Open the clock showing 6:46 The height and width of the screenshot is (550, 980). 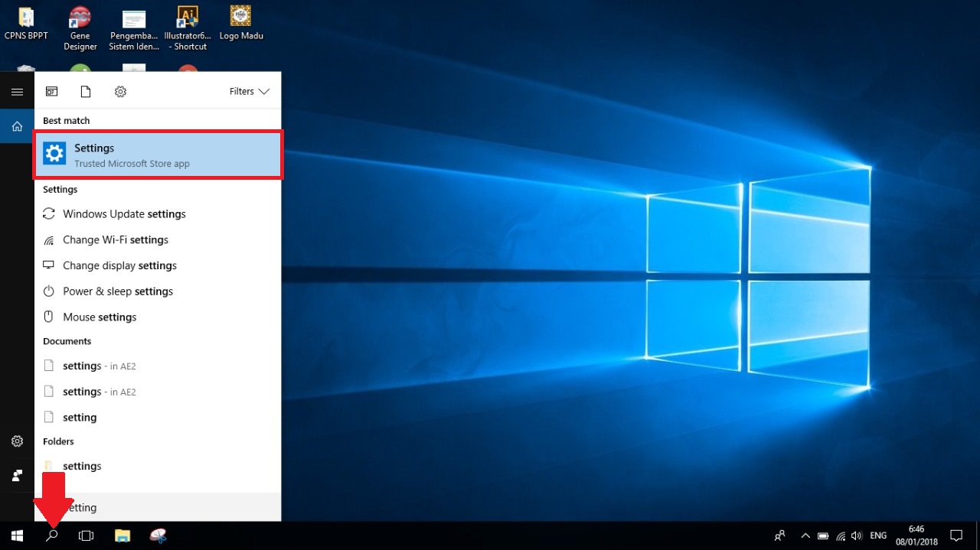[x=916, y=535]
